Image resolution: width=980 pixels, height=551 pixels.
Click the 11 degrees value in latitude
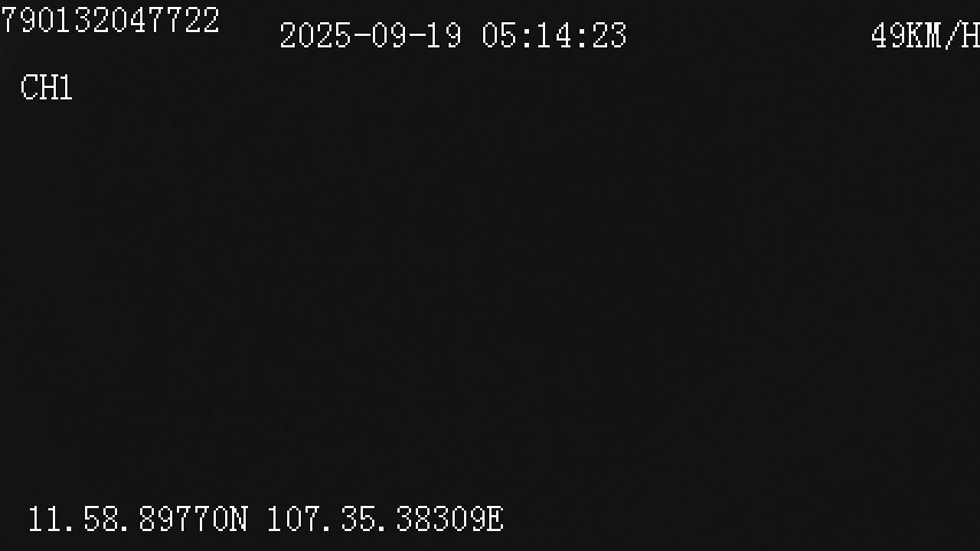pyautogui.click(x=44, y=520)
